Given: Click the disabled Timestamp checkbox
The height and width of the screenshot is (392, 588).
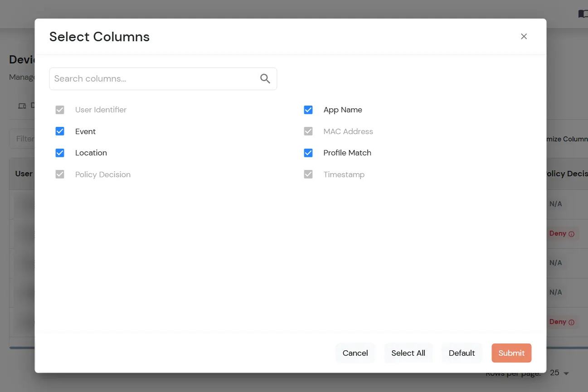Looking at the screenshot, I should tap(308, 174).
